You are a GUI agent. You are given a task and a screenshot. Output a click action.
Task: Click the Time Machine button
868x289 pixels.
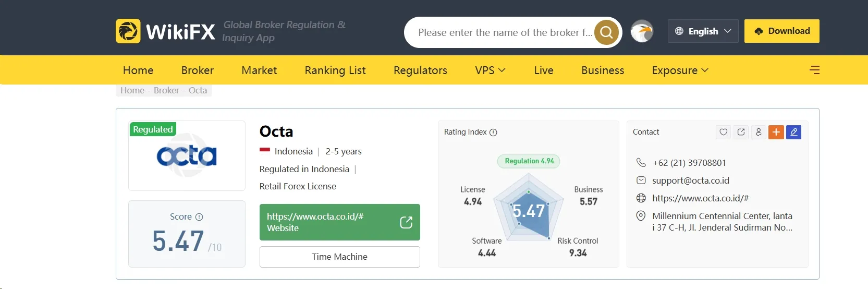point(340,257)
